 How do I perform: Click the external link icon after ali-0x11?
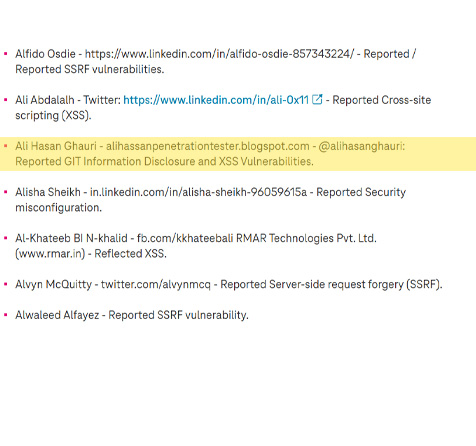tap(317, 99)
